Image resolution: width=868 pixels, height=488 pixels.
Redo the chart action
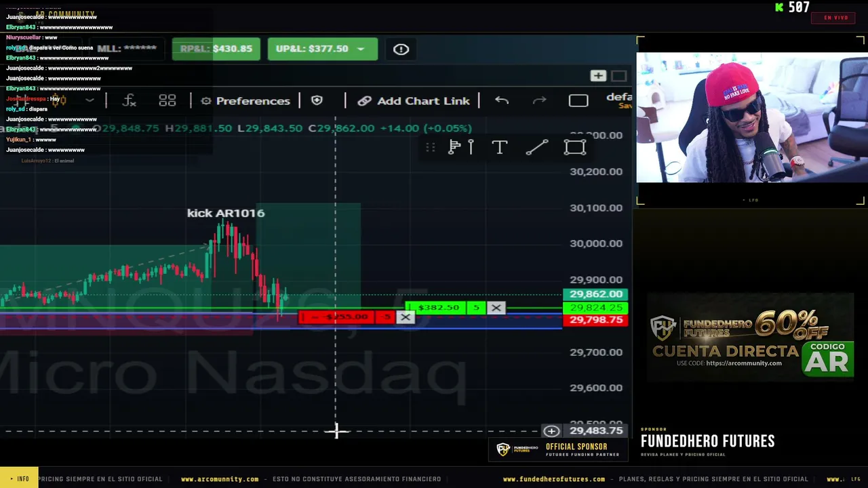539,100
